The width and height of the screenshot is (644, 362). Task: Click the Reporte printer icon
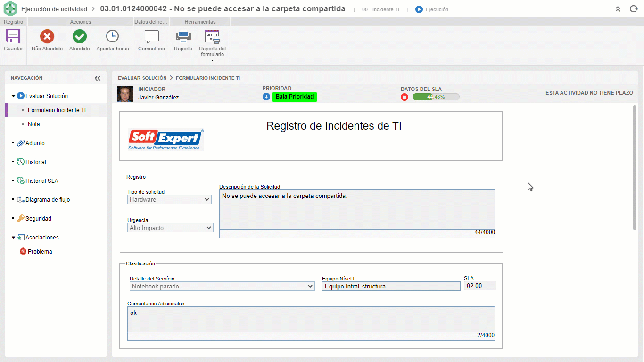click(183, 36)
